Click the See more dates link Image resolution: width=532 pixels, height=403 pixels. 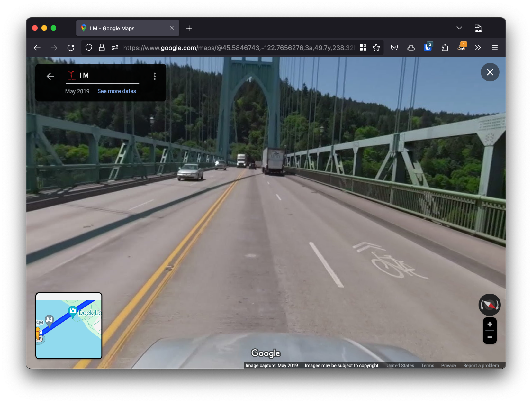(117, 91)
